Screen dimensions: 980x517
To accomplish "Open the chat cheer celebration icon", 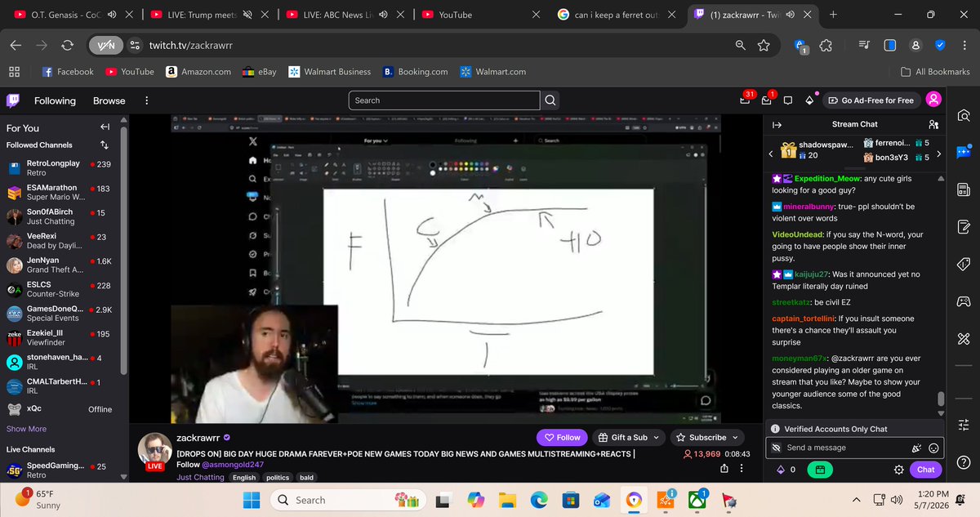I will click(x=916, y=448).
